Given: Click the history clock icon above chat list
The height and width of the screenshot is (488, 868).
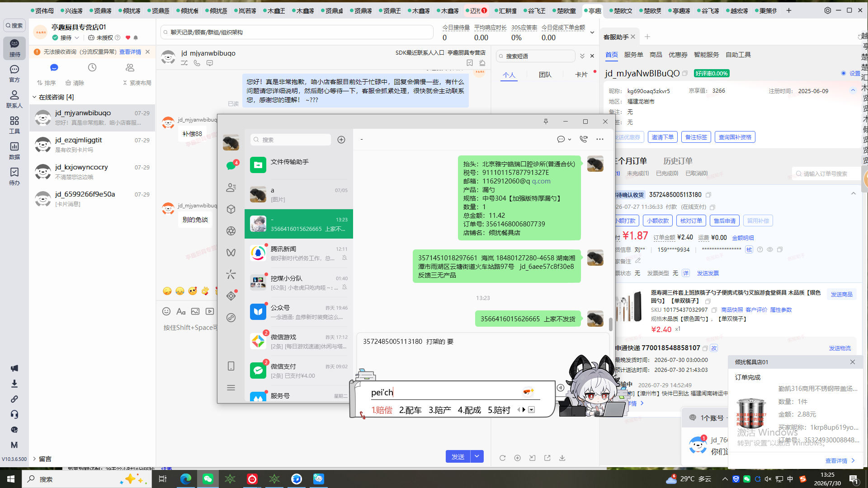Looking at the screenshot, I should (92, 67).
